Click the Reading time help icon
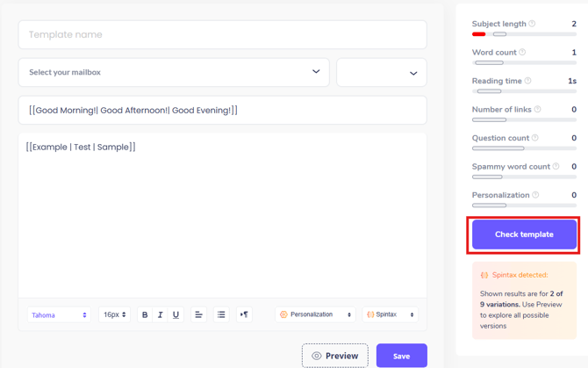Image resolution: width=588 pixels, height=368 pixels. tap(527, 81)
